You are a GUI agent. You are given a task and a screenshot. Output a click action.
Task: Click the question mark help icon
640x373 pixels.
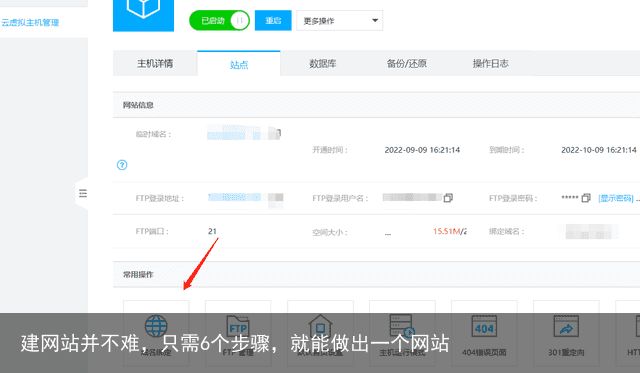coord(122,165)
